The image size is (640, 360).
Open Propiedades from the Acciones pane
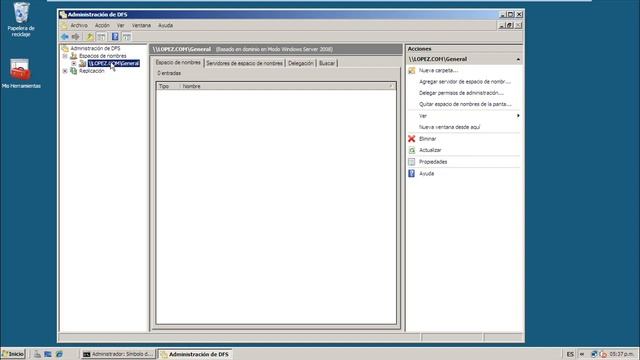(433, 162)
